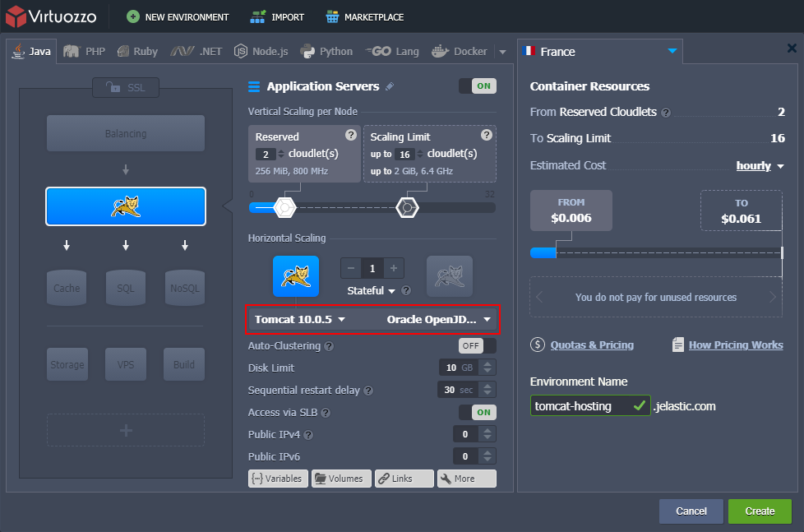Select the Tomcat application server block
The height and width of the screenshot is (532, 804).
pos(126,206)
